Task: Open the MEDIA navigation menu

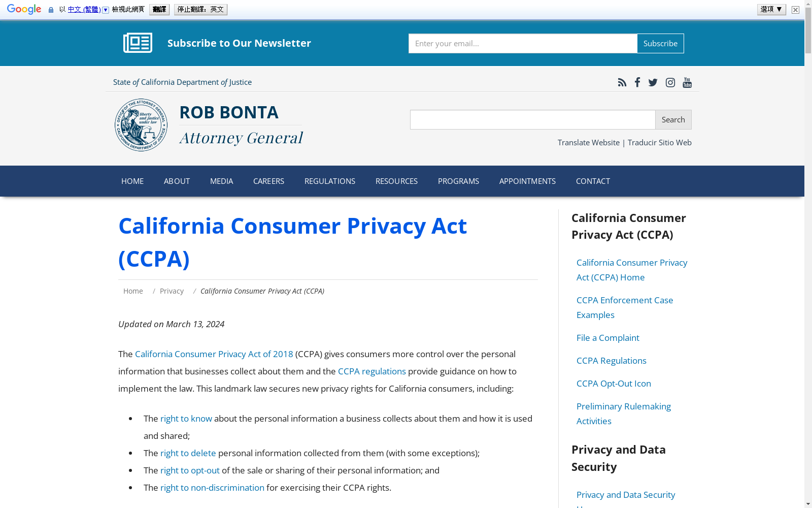Action: (221, 181)
